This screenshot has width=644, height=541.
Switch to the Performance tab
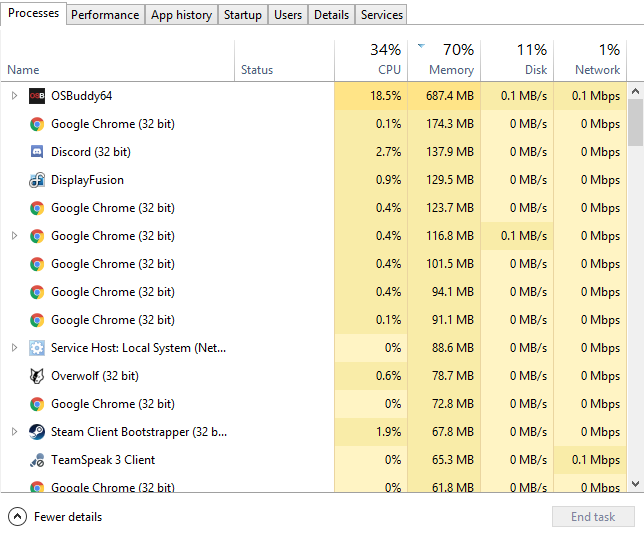(x=105, y=15)
